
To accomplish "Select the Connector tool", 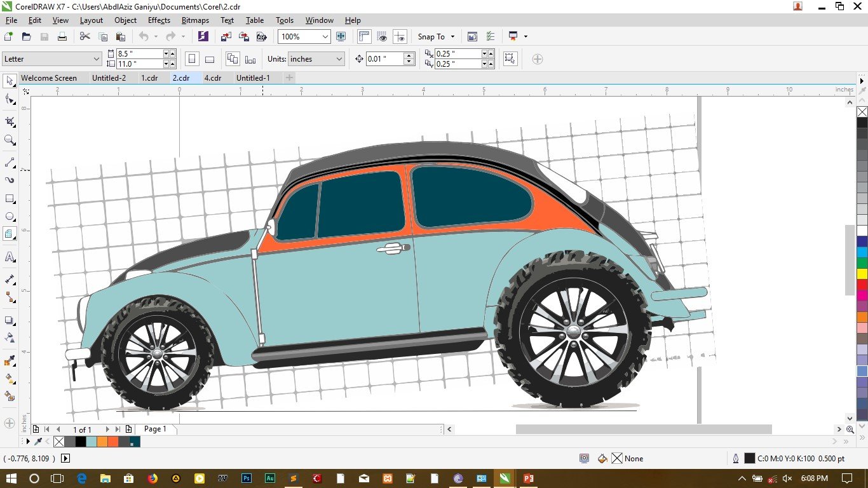I will click(x=10, y=297).
